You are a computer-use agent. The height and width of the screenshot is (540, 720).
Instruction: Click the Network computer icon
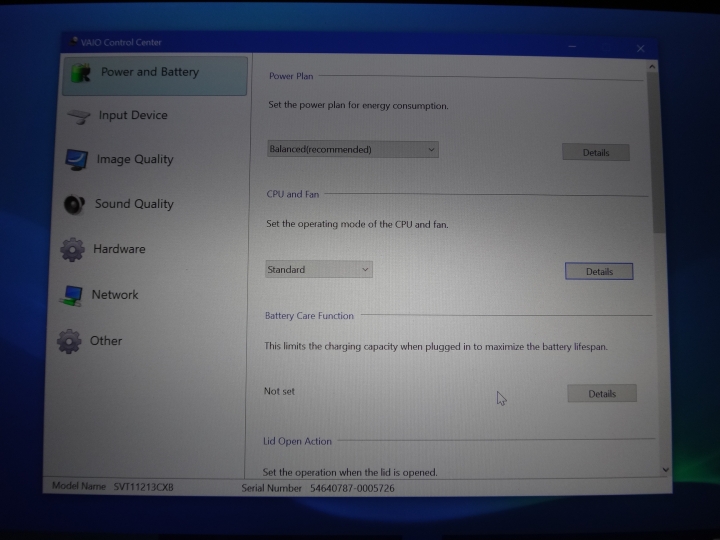71,296
